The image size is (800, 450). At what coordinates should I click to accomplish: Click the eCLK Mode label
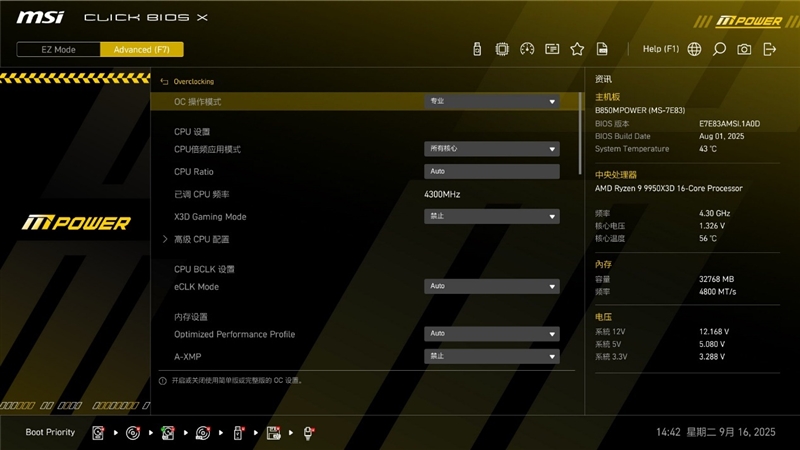tap(196, 287)
